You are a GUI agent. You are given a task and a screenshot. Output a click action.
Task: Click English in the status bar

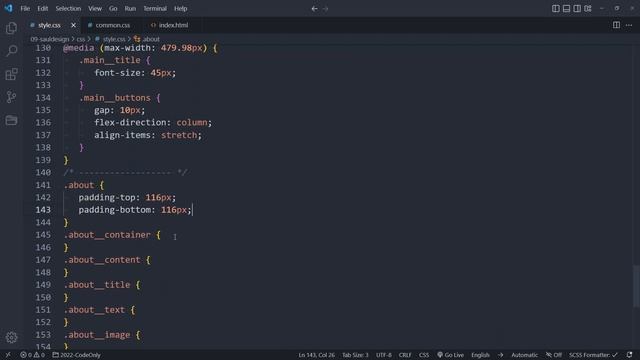(480, 355)
